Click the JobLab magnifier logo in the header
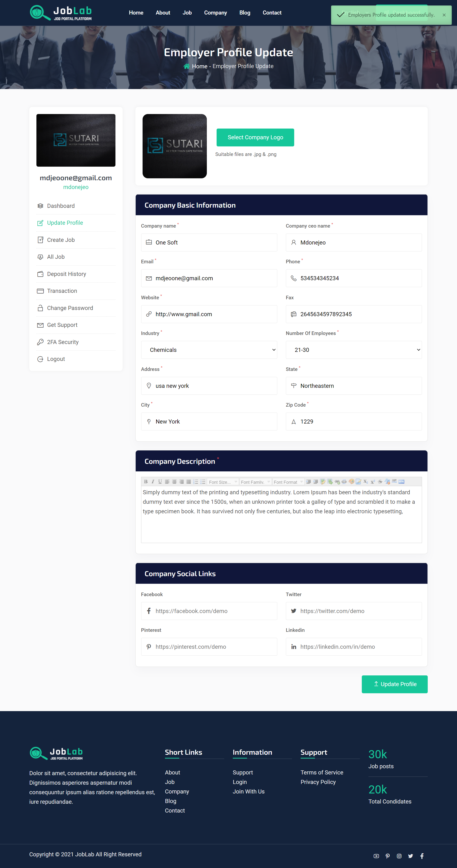 (x=38, y=12)
